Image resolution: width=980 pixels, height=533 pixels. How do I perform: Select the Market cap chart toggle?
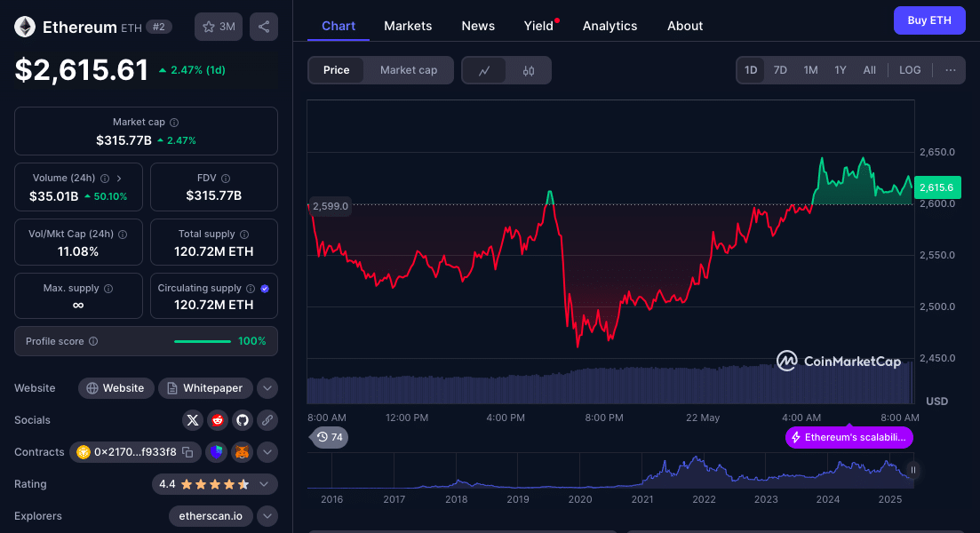[x=409, y=70]
